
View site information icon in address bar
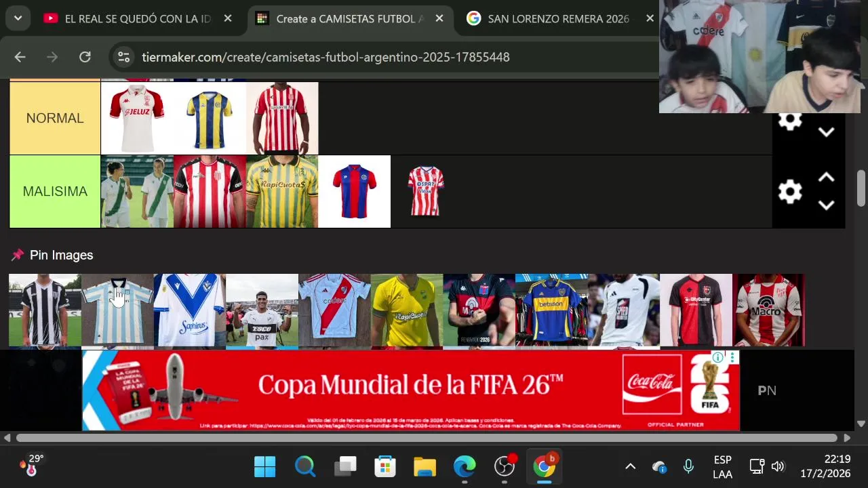coord(123,57)
